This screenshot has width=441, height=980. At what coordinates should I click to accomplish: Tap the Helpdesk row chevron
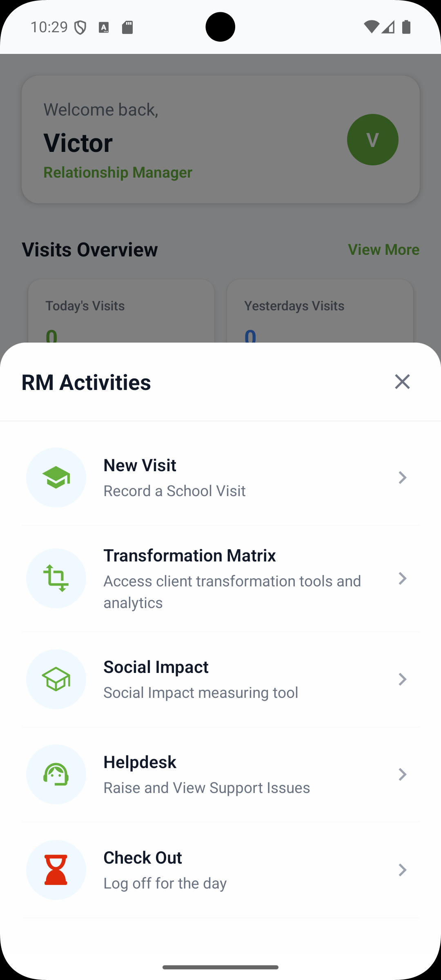402,774
